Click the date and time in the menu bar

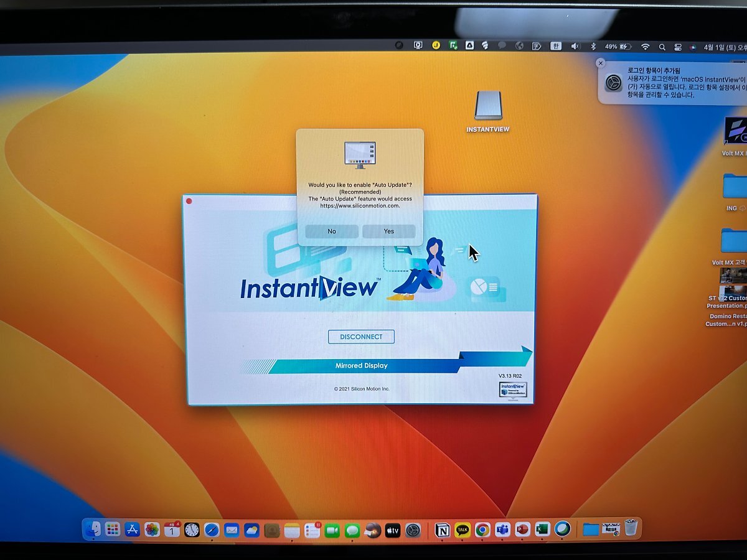click(x=725, y=47)
